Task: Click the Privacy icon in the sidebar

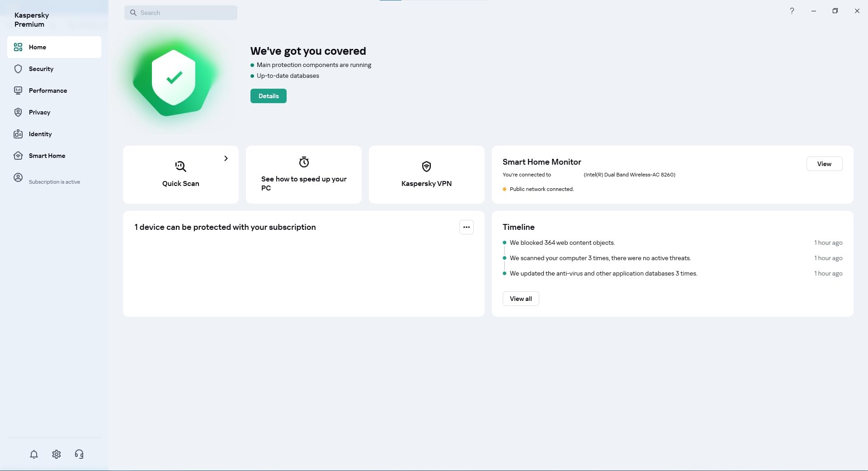Action: [x=18, y=112]
